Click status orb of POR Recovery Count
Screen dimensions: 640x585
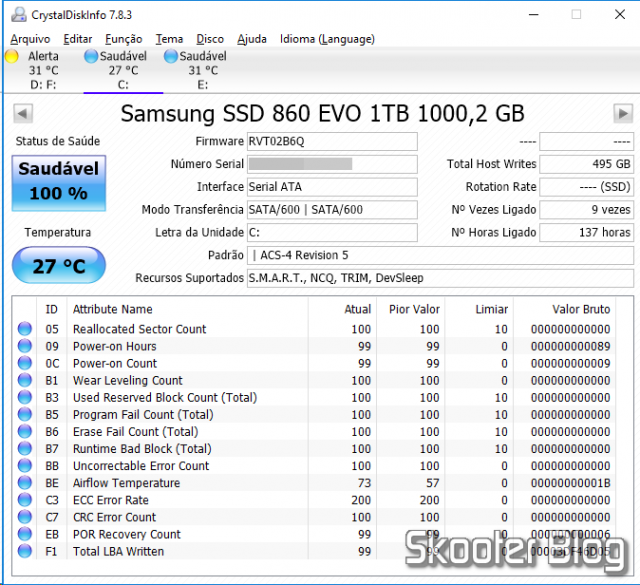25,534
